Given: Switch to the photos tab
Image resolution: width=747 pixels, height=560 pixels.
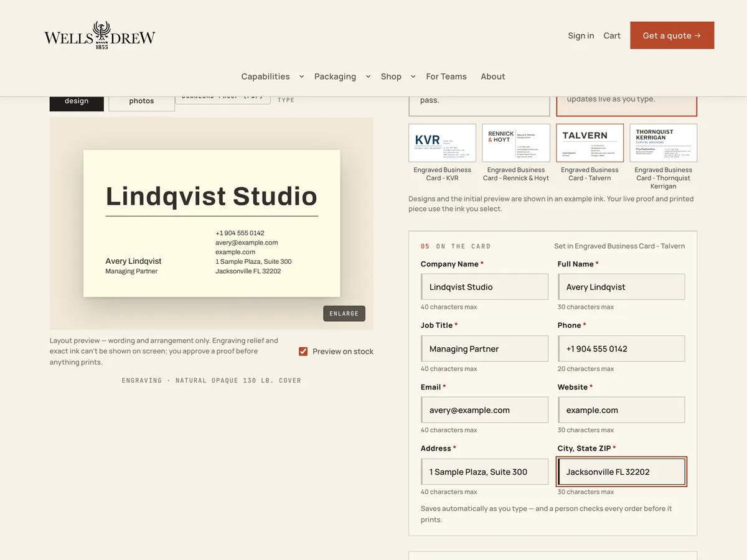Looking at the screenshot, I should [x=141, y=103].
